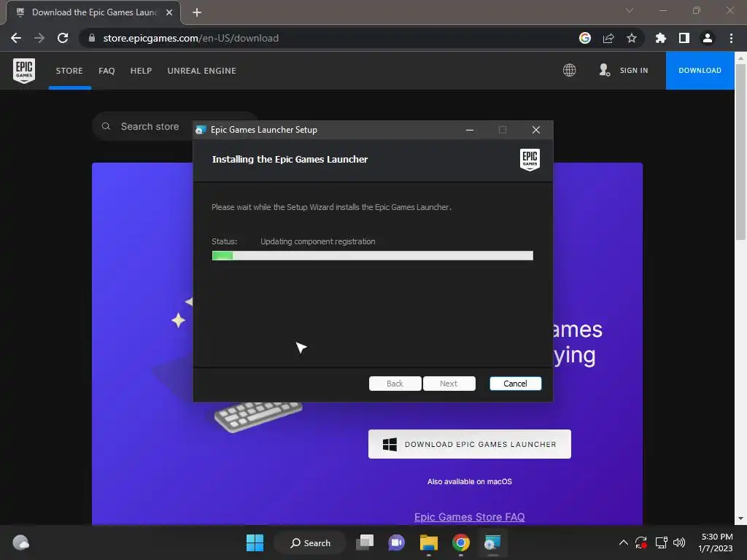This screenshot has width=747, height=560.
Task: Click the Windows Start button
Action: [x=255, y=542]
